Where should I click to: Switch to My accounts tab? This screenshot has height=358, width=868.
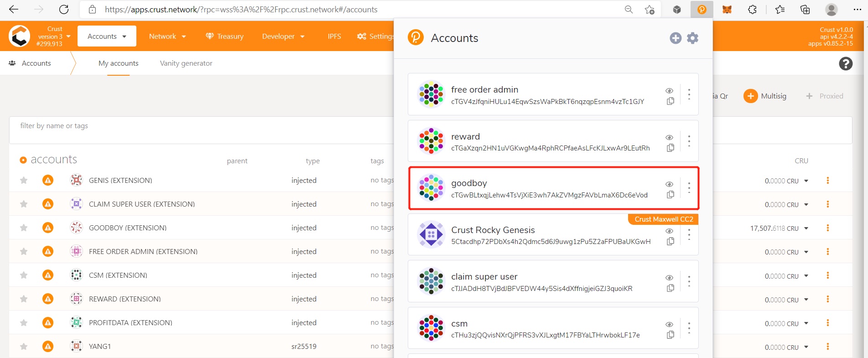(x=119, y=63)
